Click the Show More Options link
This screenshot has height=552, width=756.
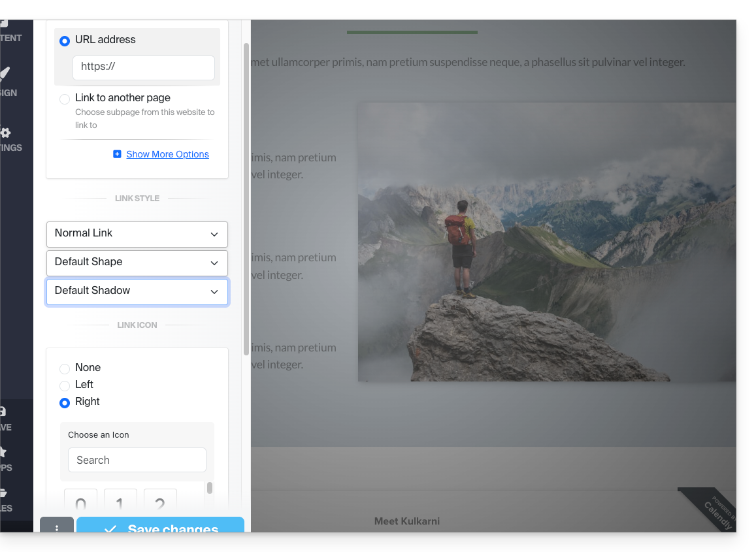point(167,154)
